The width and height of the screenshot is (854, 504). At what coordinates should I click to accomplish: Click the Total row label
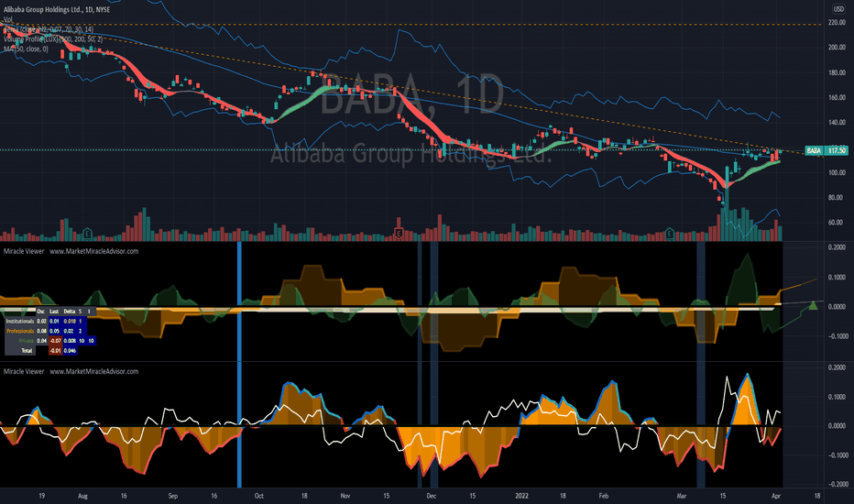(x=27, y=351)
